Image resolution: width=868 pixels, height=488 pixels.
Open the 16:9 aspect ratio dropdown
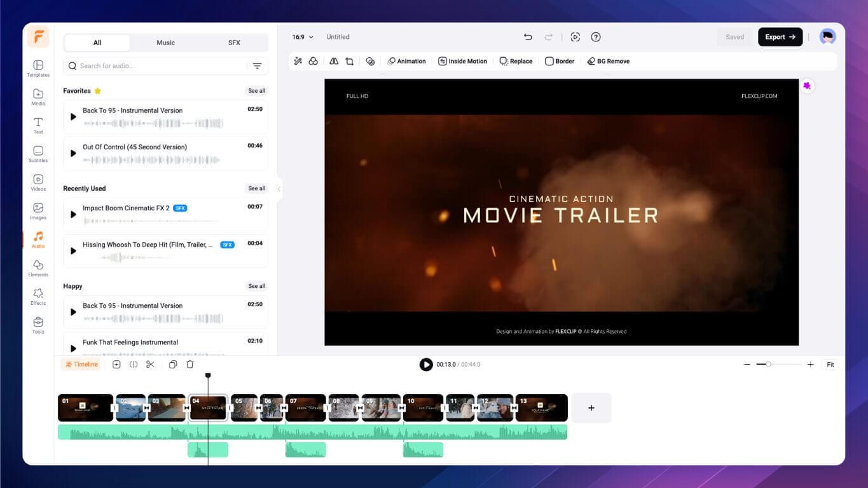coord(303,37)
